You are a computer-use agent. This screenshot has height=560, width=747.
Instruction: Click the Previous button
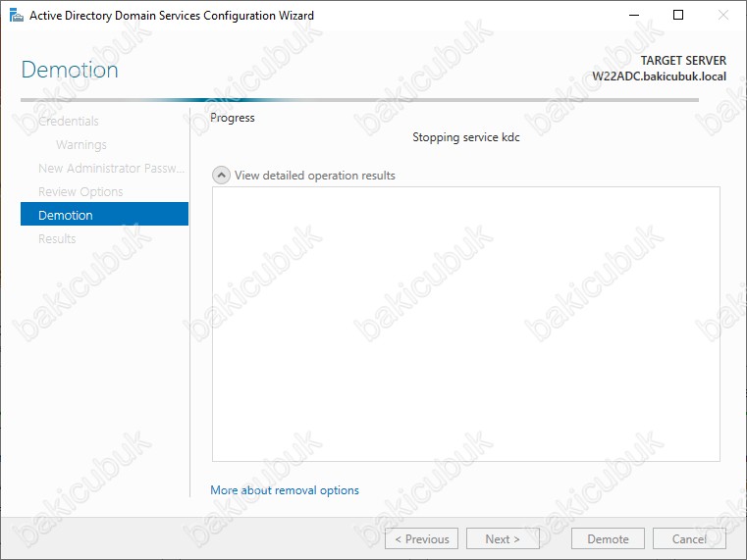(x=422, y=538)
